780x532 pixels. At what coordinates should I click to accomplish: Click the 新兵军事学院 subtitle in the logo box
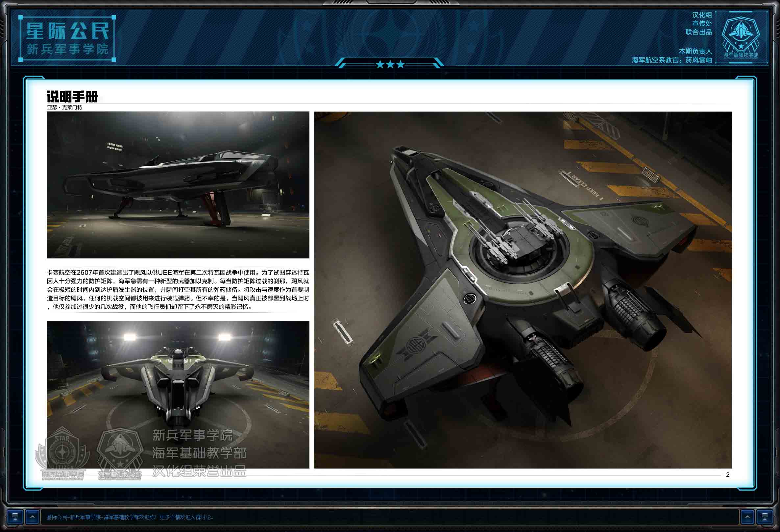67,49
